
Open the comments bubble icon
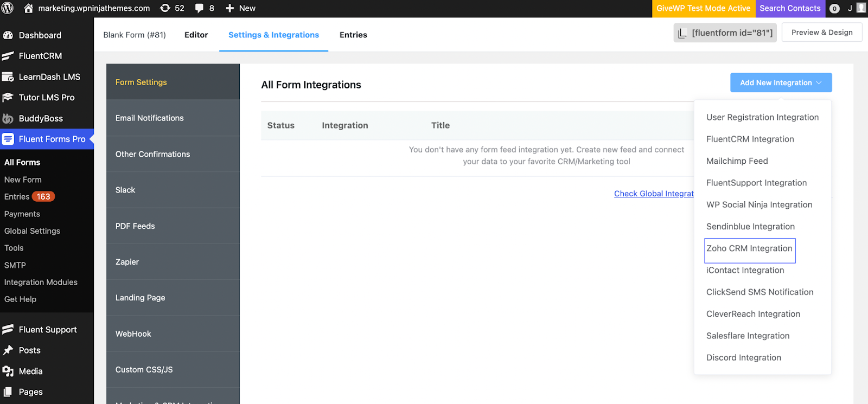200,8
